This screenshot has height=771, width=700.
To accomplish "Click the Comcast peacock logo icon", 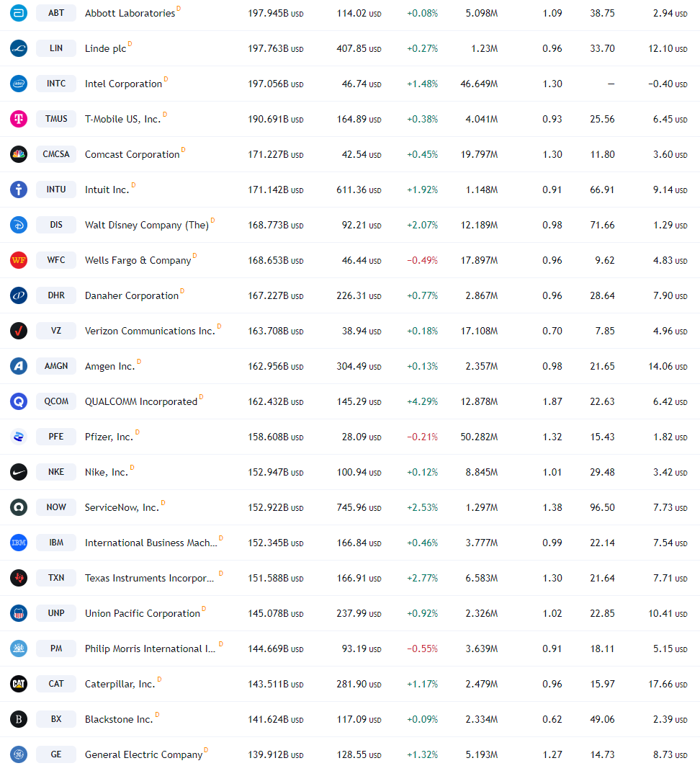I will point(19,154).
